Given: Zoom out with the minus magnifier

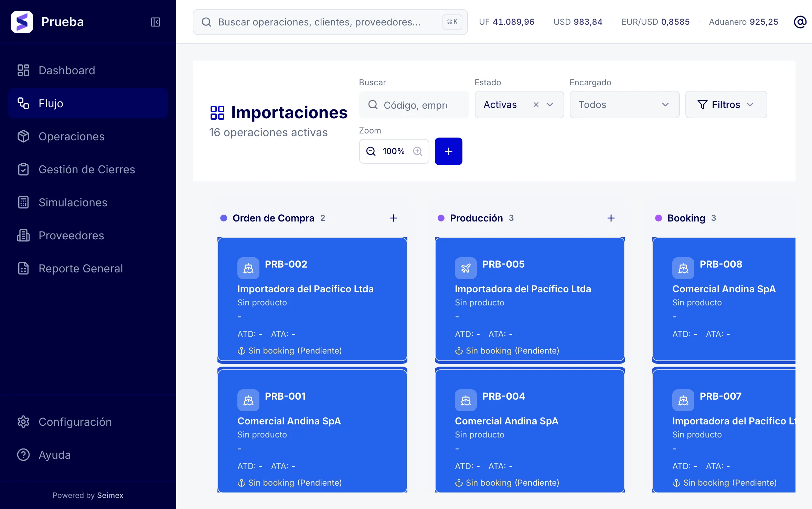Looking at the screenshot, I should click(371, 151).
